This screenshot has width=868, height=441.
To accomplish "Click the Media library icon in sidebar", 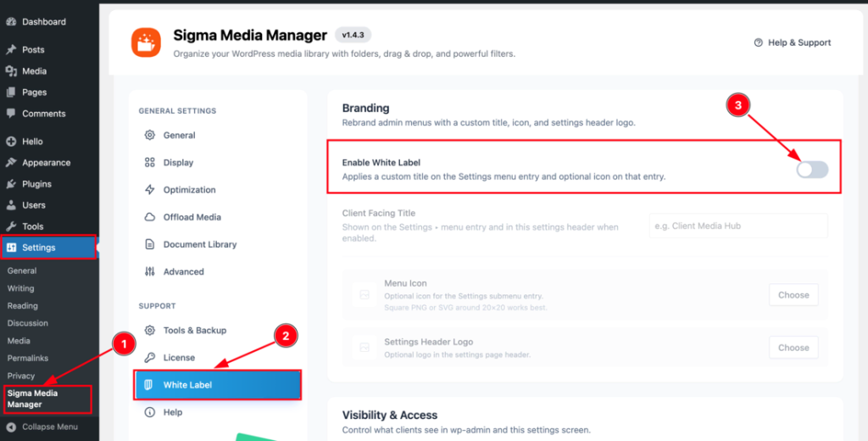I will (x=11, y=71).
